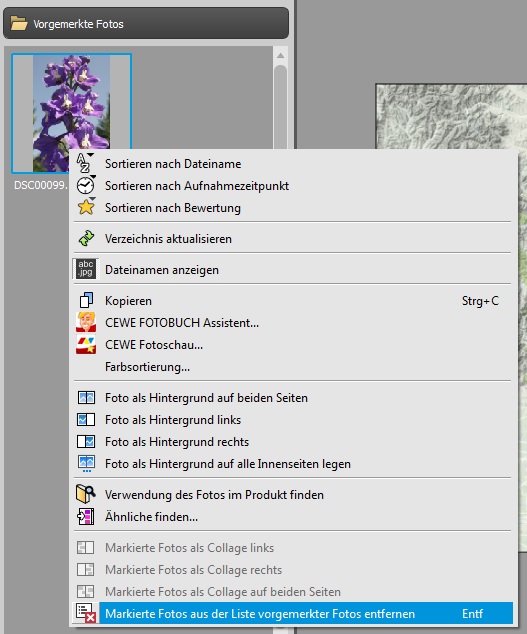The width and height of the screenshot is (527, 634).
Task: Click the CEWE Fotoschau colorful icon
Action: pyautogui.click(x=86, y=344)
